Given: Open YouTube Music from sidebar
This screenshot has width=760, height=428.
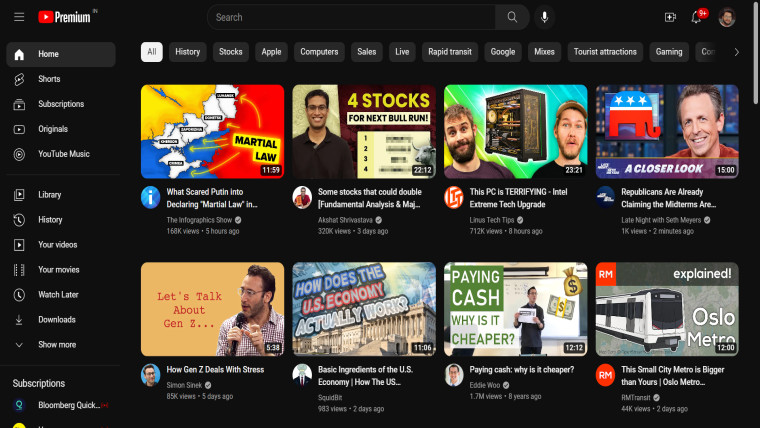Looking at the screenshot, I should point(61,154).
